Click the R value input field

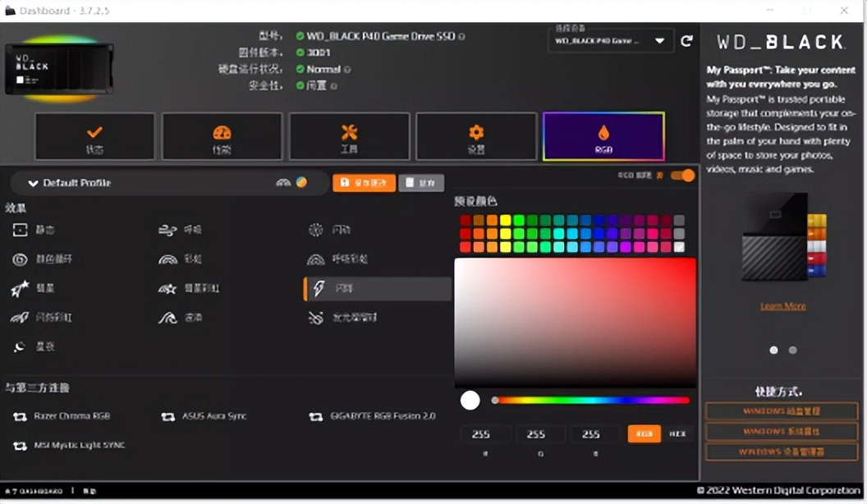tap(484, 433)
